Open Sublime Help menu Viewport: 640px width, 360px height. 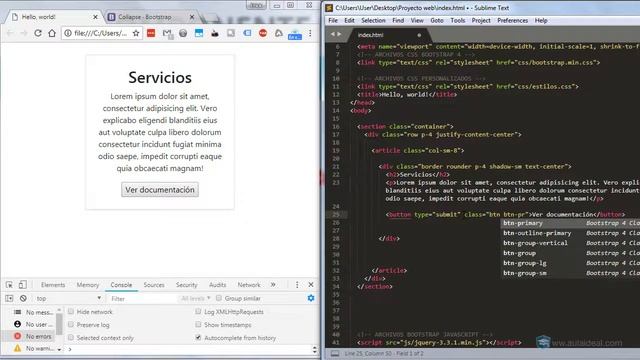pos(541,20)
